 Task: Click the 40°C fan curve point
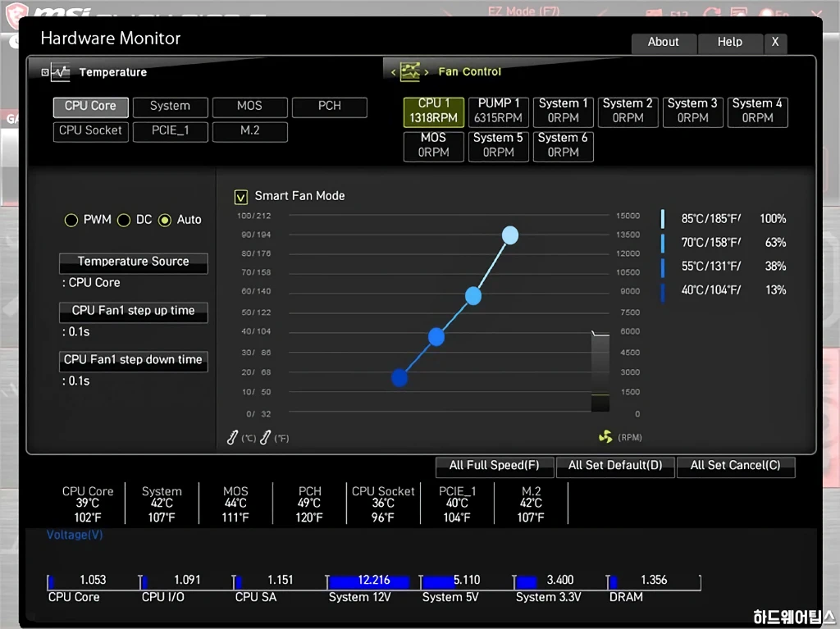[x=399, y=378]
